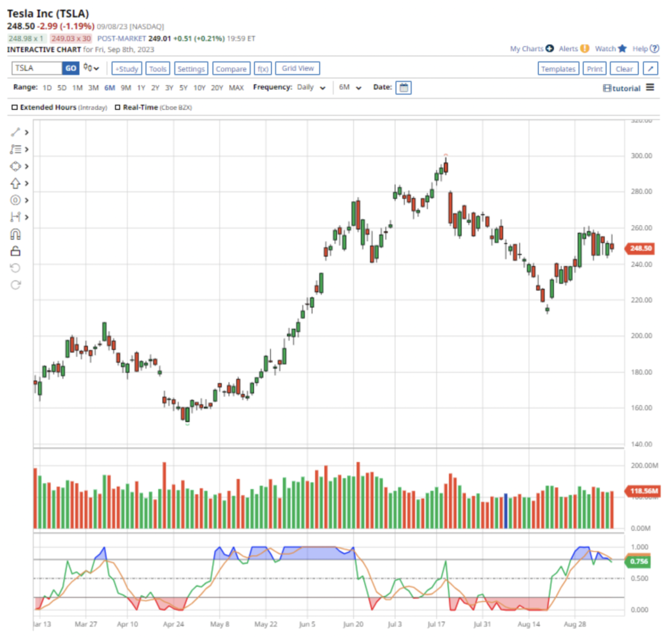Click the Compare button
This screenshot has width=672, height=640.
(x=232, y=68)
